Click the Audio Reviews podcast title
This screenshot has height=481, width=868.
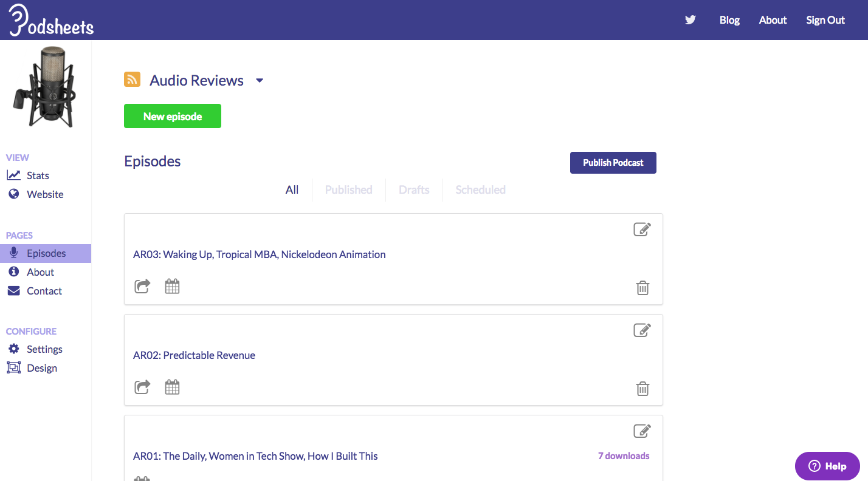click(197, 80)
